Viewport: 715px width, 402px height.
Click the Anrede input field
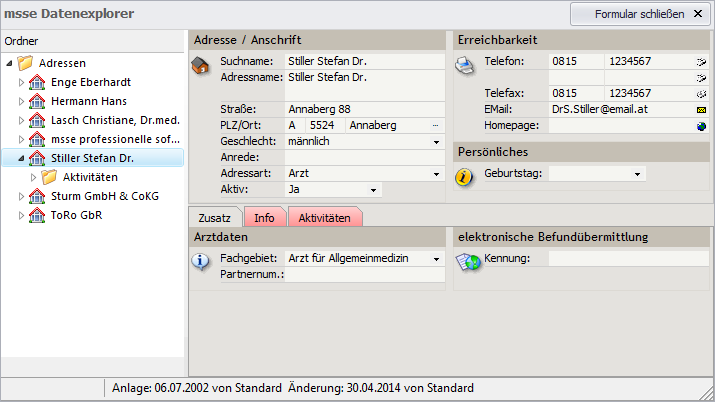[x=365, y=157]
